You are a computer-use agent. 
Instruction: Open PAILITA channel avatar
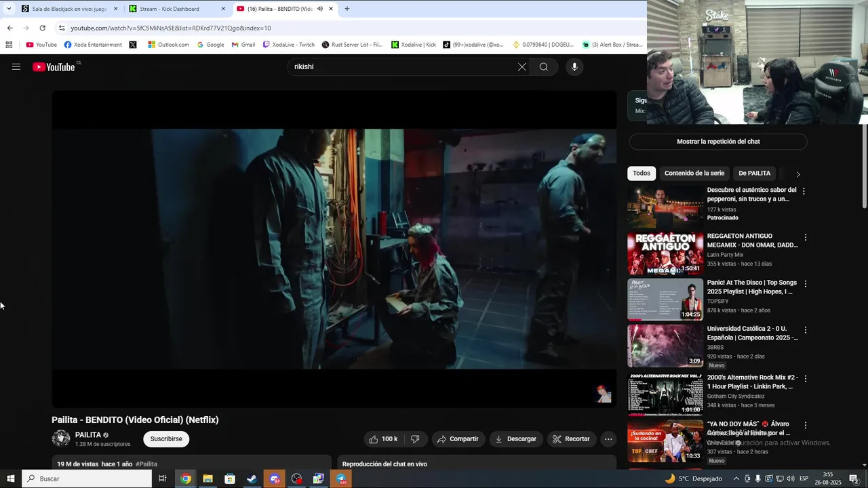61,439
